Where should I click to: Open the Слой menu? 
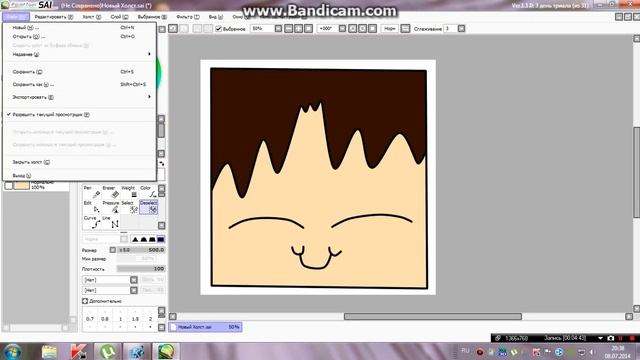click(119, 17)
